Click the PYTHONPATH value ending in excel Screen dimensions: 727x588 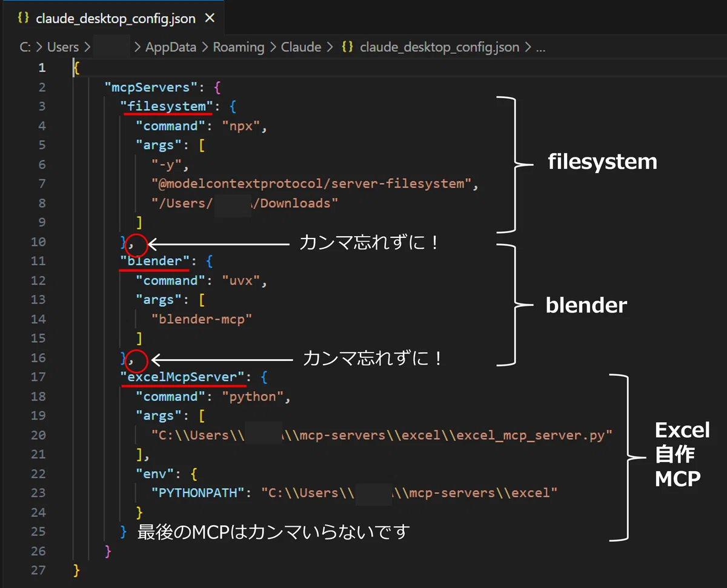409,494
